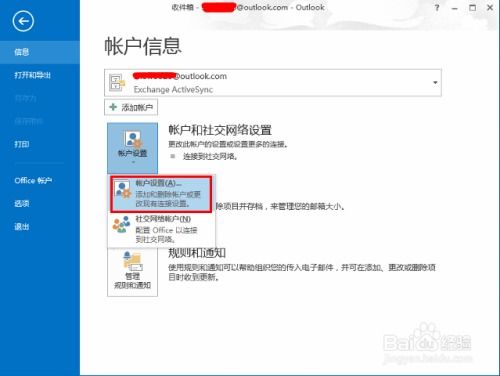This screenshot has width=500, height=376.
Task: Expand the account selector dropdown arrow
Action: pos(435,83)
